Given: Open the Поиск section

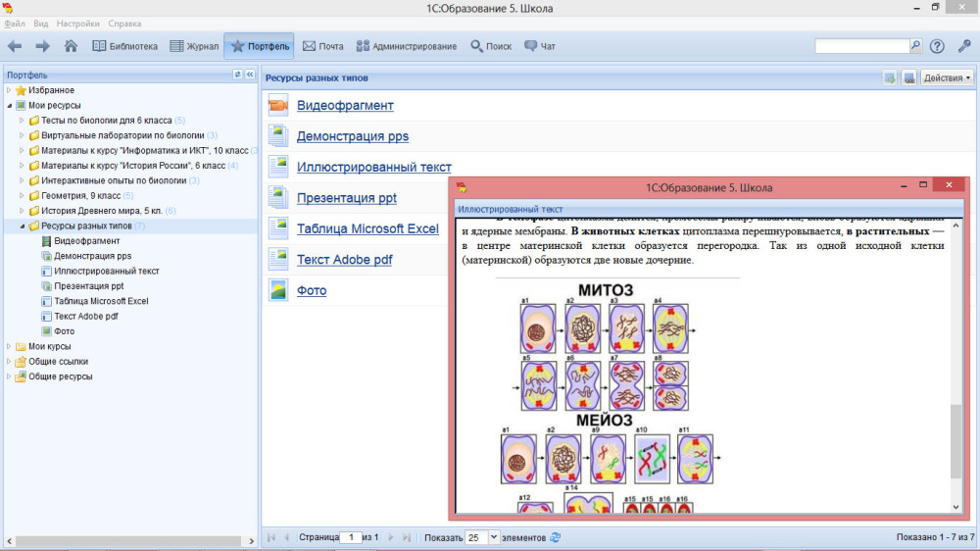Looking at the screenshot, I should pos(491,46).
